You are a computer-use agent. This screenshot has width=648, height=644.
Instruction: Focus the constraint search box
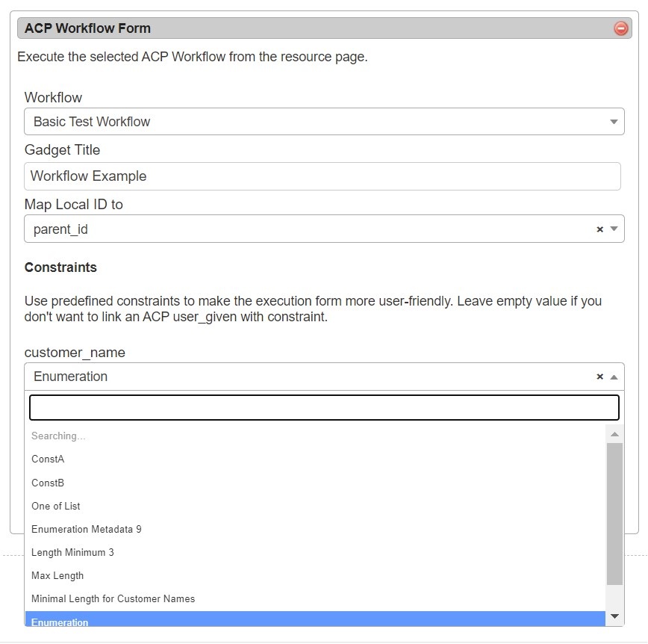324,408
